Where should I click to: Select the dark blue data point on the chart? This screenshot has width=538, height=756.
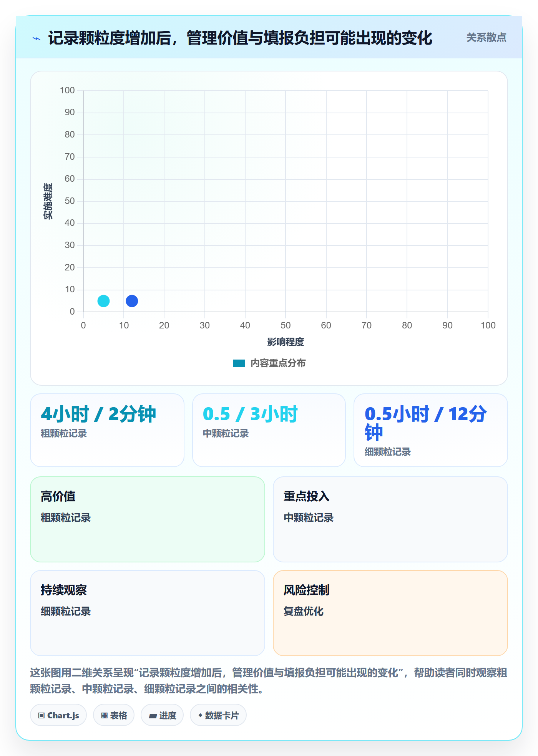click(132, 301)
